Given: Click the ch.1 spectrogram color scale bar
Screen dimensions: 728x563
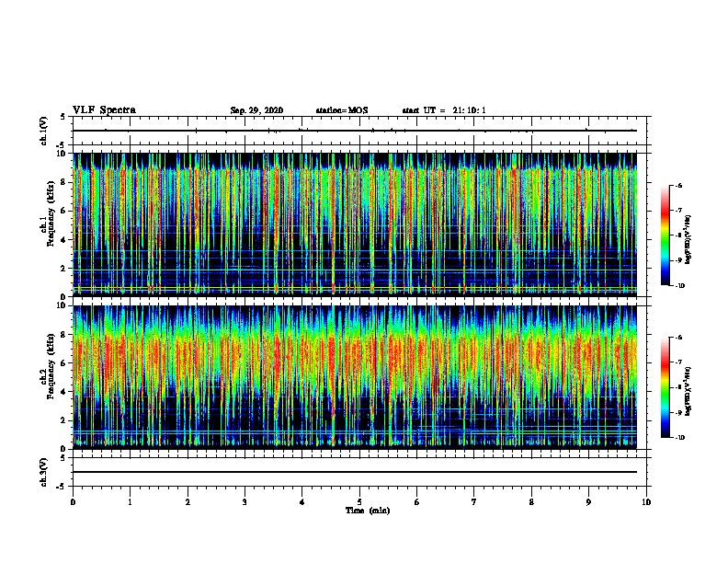Looking at the screenshot, I should coord(665,236).
